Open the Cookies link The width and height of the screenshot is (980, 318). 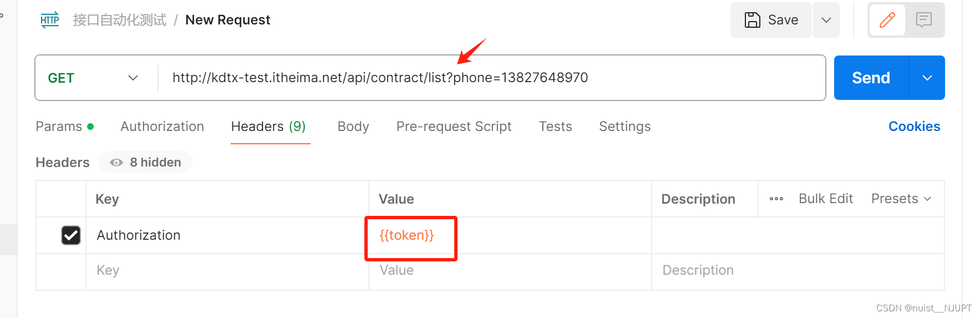[914, 127]
